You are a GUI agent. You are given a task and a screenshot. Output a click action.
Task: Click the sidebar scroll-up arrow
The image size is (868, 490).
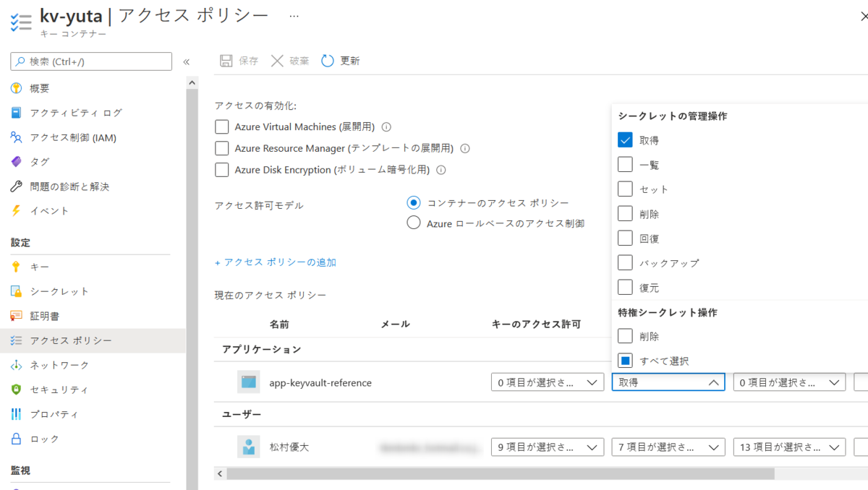coord(192,83)
